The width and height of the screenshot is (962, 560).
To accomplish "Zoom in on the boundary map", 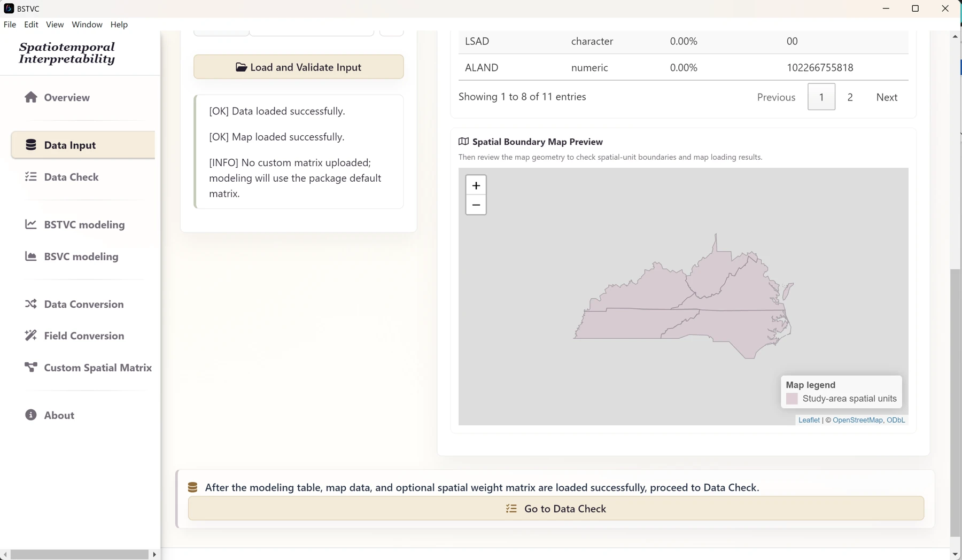I will pyautogui.click(x=476, y=185).
